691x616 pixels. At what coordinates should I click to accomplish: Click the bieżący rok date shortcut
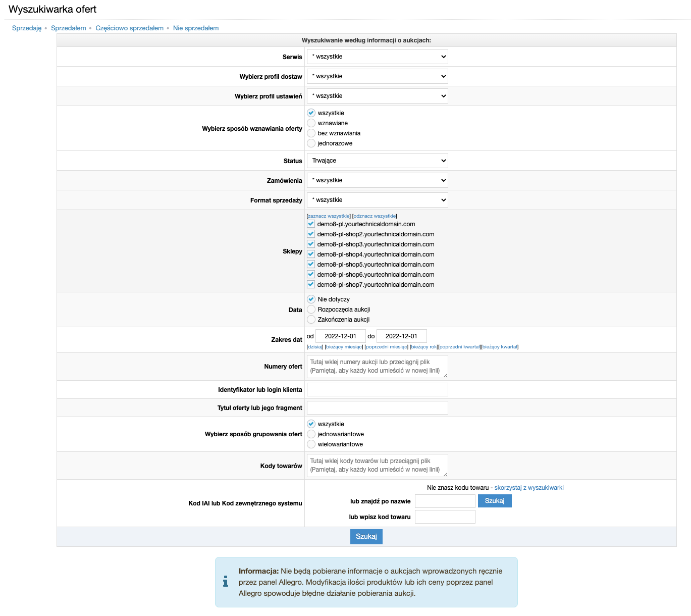(x=424, y=347)
